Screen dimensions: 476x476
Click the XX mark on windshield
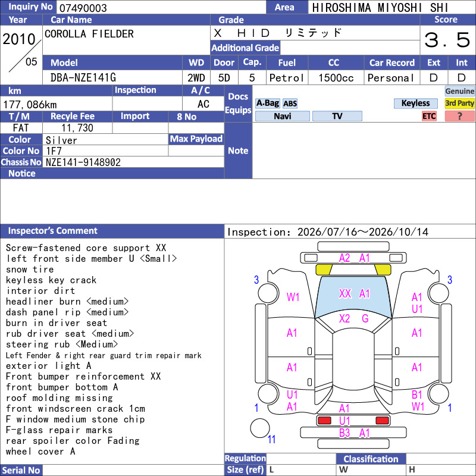345,293
